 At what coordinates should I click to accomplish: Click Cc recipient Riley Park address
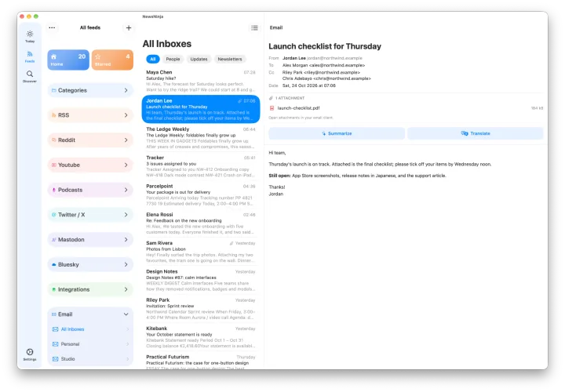(321, 72)
